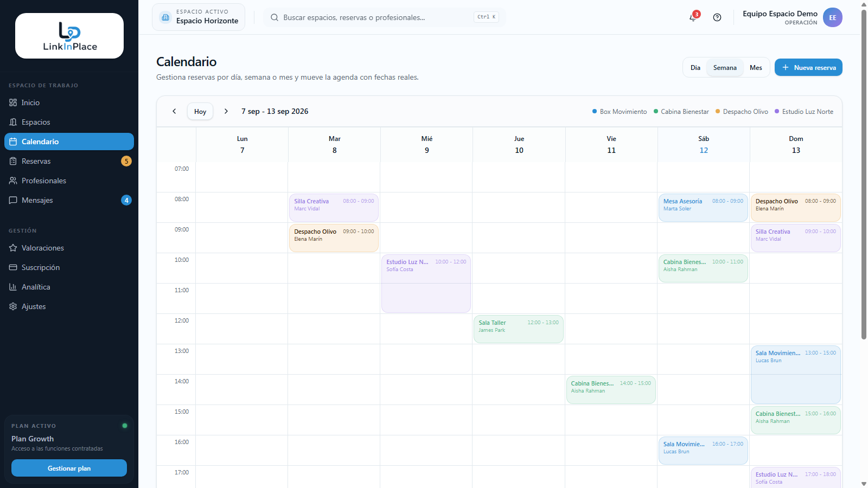This screenshot has width=868, height=488.
Task: Click the Nueva reserva button
Action: pyautogui.click(x=808, y=67)
